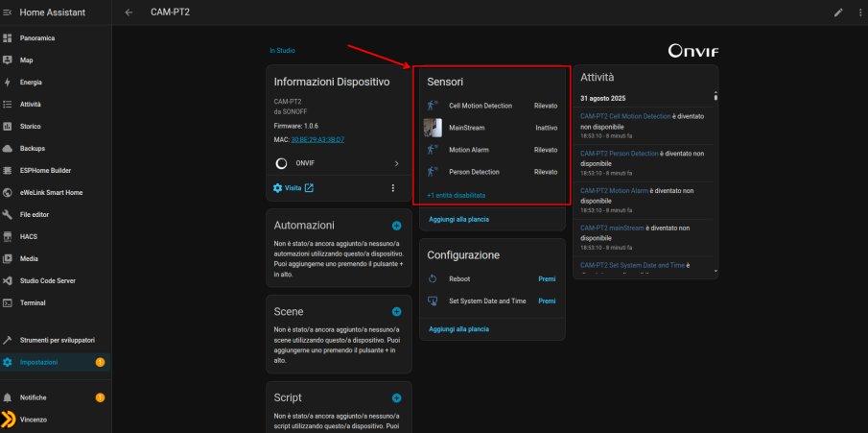Viewport: 868px width, 433px height.
Task: Open Panoramica dashboard in sidebar
Action: click(56, 38)
